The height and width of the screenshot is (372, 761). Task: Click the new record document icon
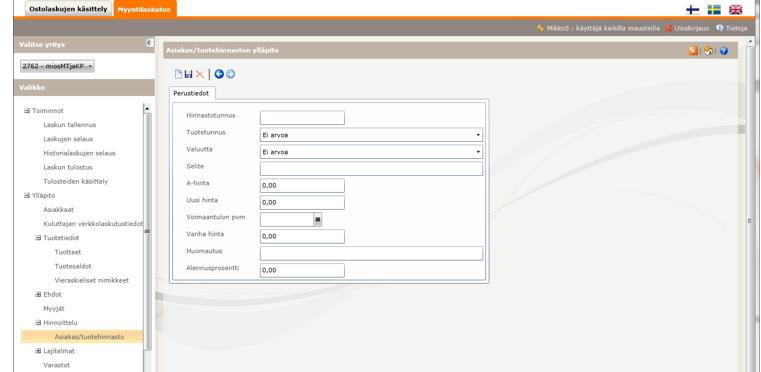pos(178,74)
